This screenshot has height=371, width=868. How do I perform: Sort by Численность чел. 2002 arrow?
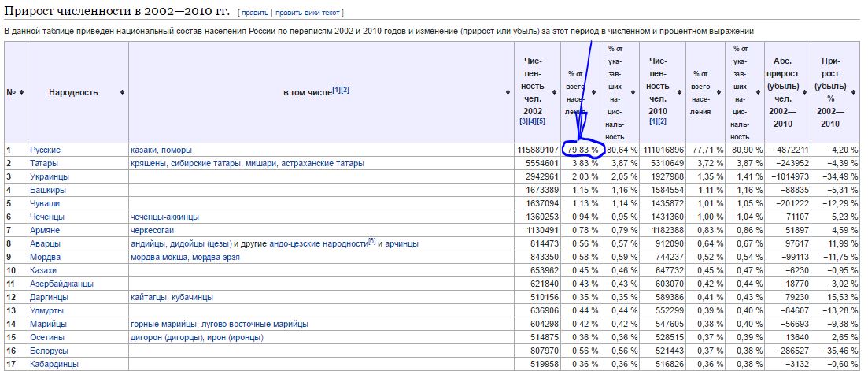[x=554, y=92]
